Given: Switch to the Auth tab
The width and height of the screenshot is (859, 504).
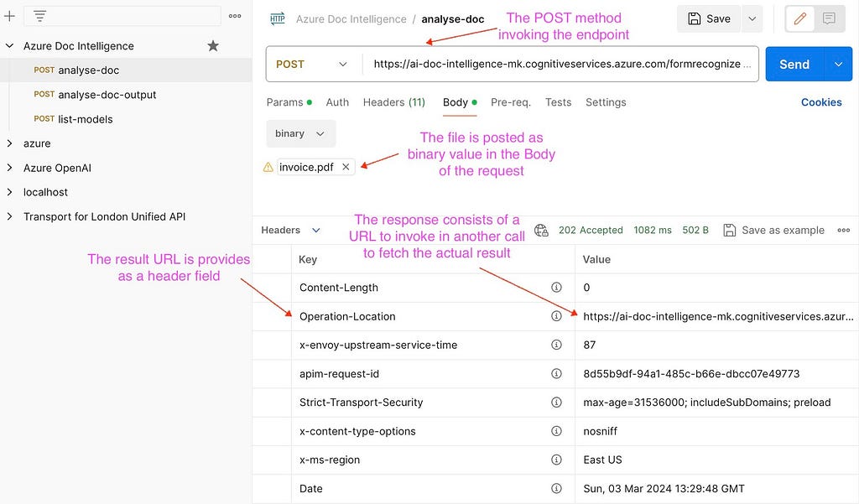Looking at the screenshot, I should (x=337, y=102).
